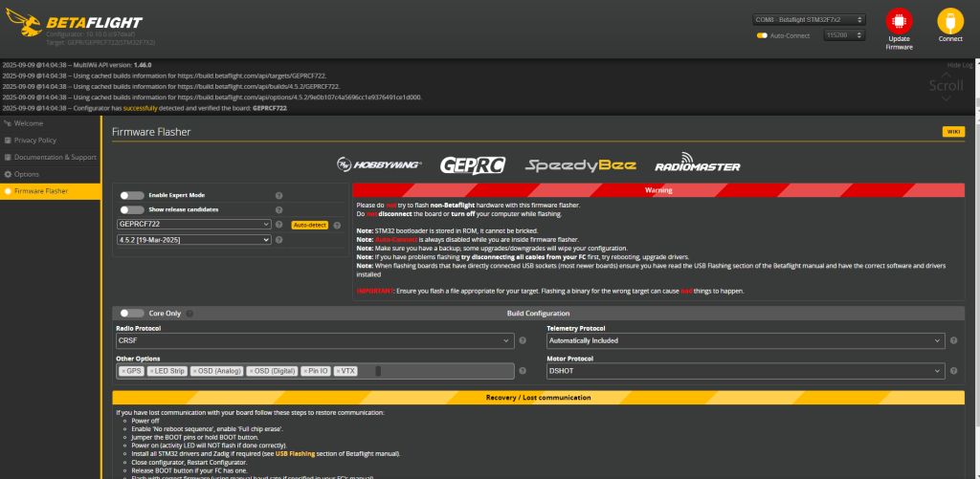Select the Firmware Flasher tab

[51, 191]
